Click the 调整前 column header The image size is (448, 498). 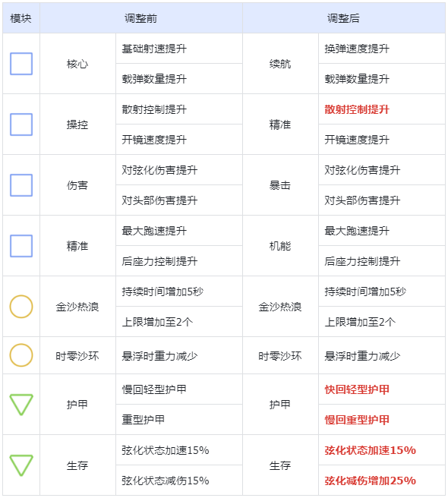[141, 18]
